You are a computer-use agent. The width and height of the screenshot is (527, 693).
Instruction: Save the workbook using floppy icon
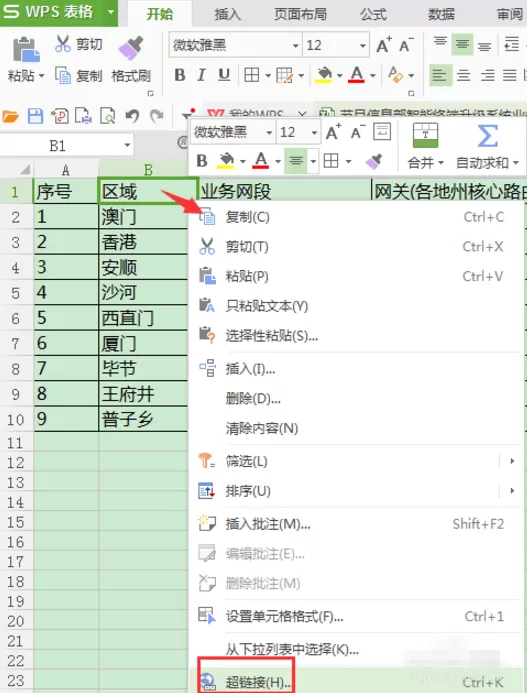pos(35,116)
